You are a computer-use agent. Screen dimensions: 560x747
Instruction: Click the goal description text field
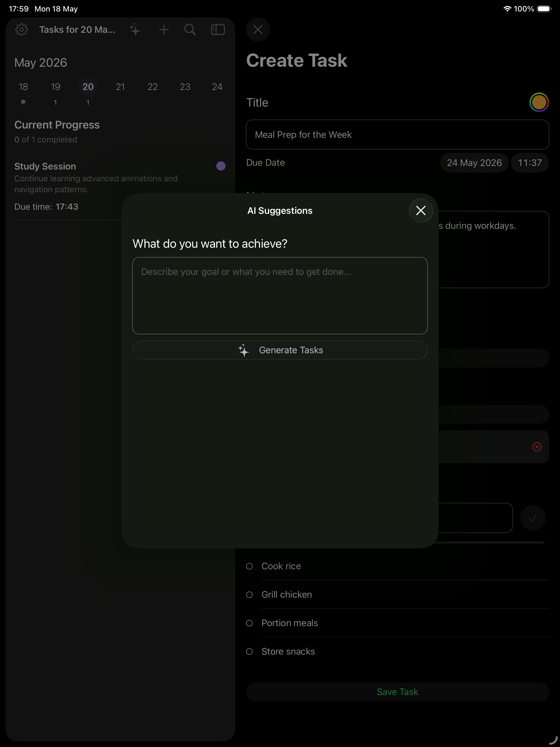click(x=280, y=296)
